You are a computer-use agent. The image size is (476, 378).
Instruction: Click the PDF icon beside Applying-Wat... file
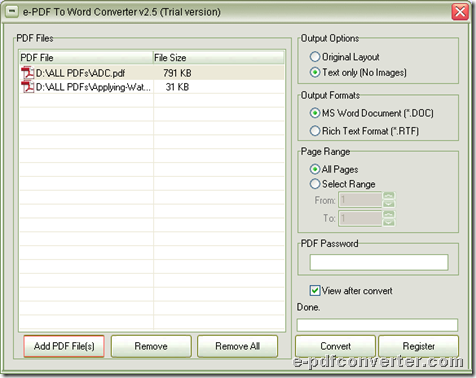[28, 87]
